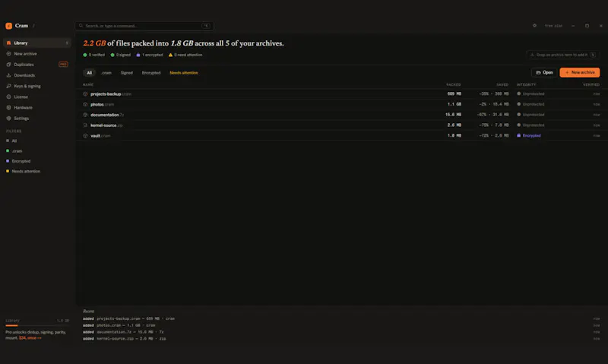
Task: Select the Signed filter tab
Action: tap(126, 73)
